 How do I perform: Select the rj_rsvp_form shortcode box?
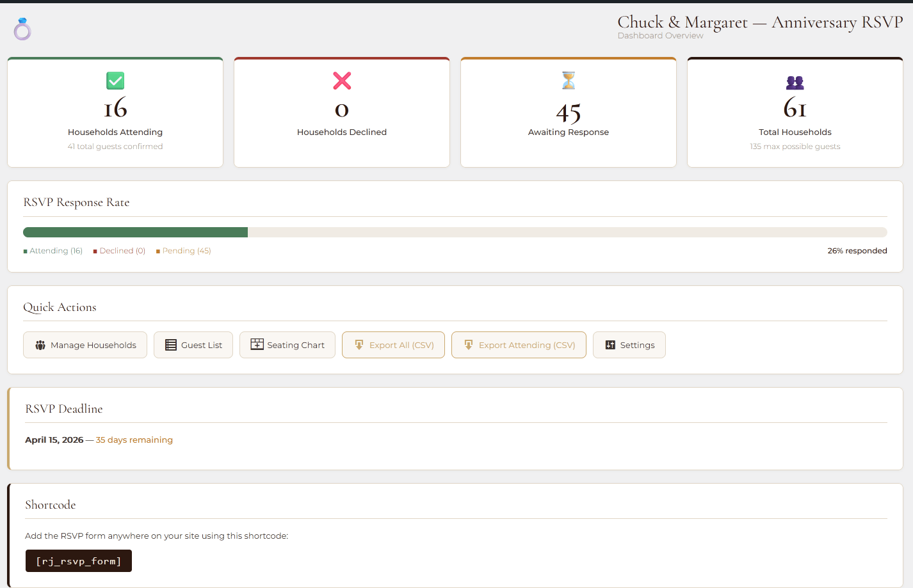pos(79,561)
